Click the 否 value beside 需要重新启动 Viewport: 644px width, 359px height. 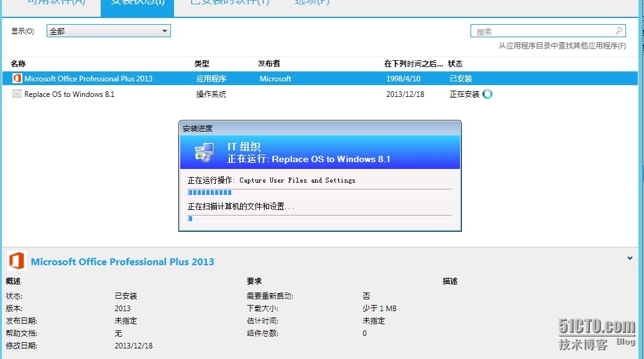[366, 296]
